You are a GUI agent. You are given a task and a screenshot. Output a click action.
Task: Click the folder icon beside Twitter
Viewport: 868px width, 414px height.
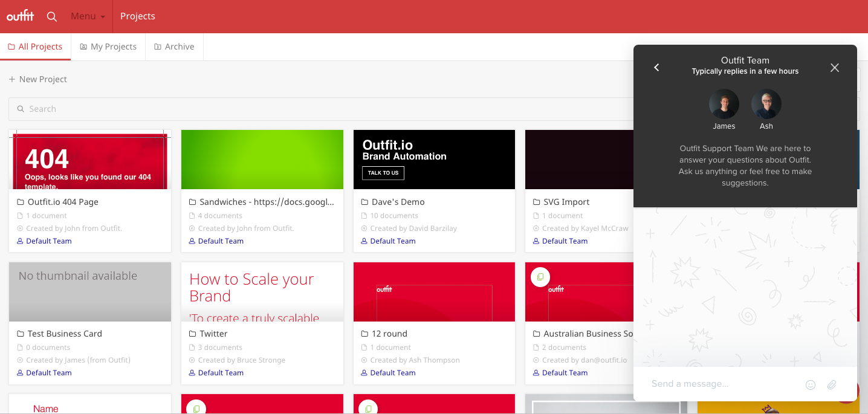coord(193,334)
